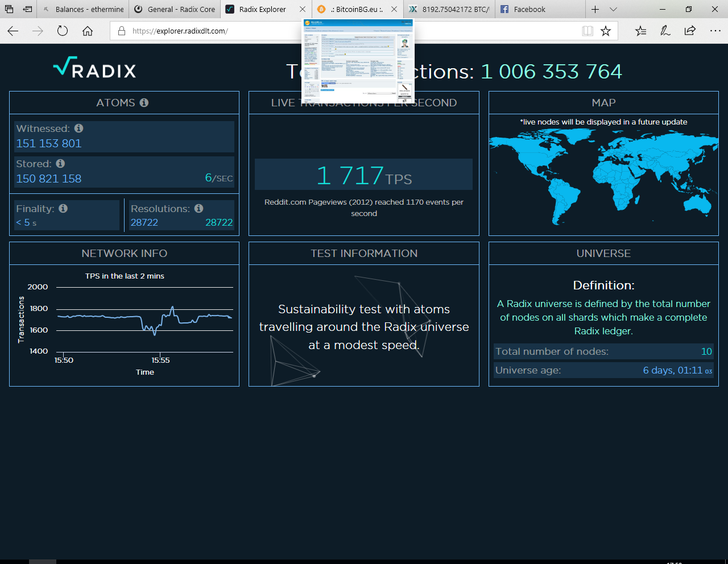Show info icon next to Witnessed
The width and height of the screenshot is (728, 564).
(78, 128)
